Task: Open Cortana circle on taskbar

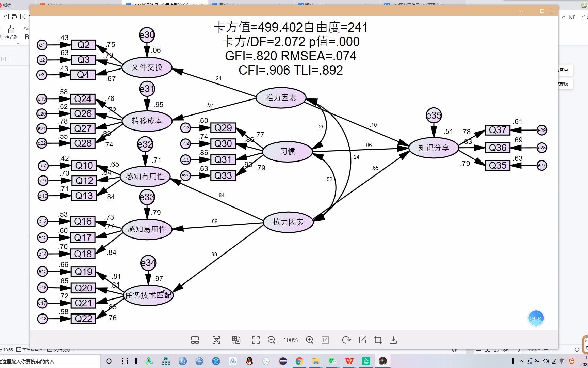Action: tap(109, 361)
